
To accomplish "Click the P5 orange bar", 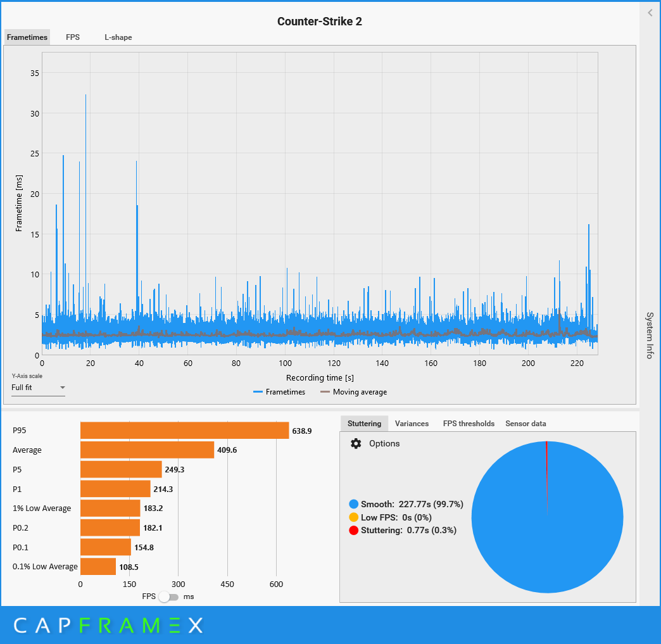I will [121, 469].
